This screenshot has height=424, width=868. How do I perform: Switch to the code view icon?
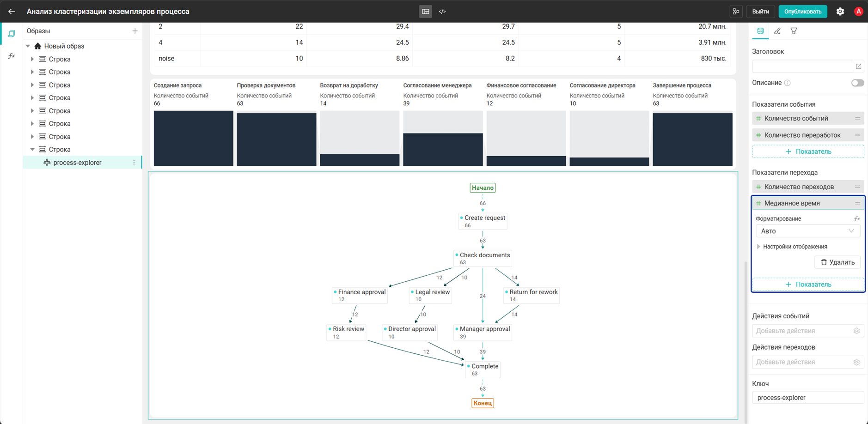pos(442,12)
